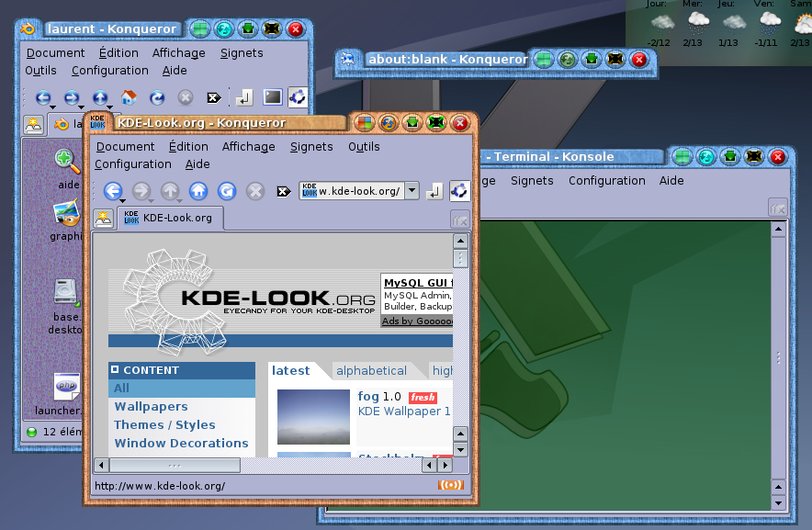Select the launcher php file icon
The image size is (812, 530).
[67, 387]
